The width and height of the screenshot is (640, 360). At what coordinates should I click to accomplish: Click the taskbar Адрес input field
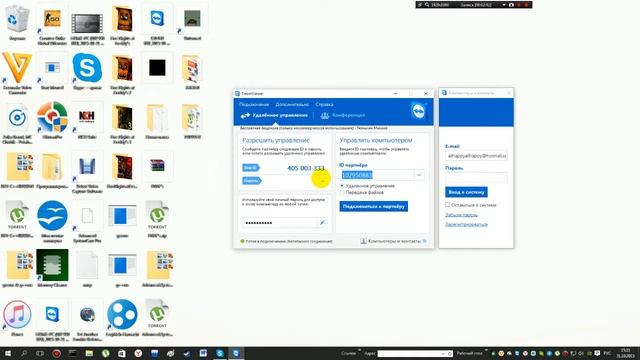click(x=412, y=353)
